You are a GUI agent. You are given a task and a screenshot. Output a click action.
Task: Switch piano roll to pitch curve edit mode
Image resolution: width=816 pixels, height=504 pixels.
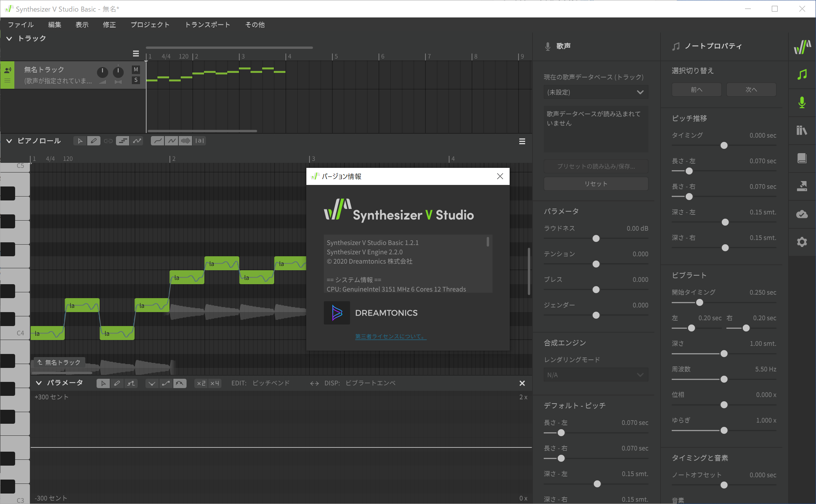point(137,141)
